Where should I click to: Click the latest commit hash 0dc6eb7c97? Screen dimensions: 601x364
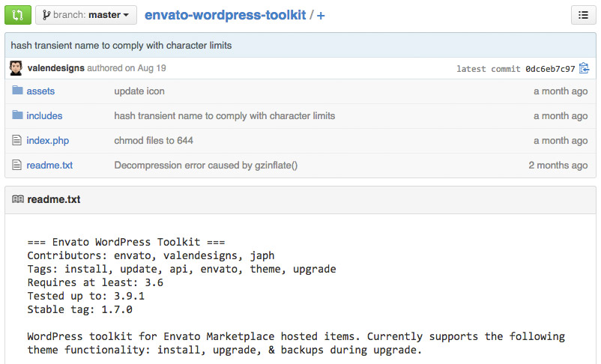[550, 69]
